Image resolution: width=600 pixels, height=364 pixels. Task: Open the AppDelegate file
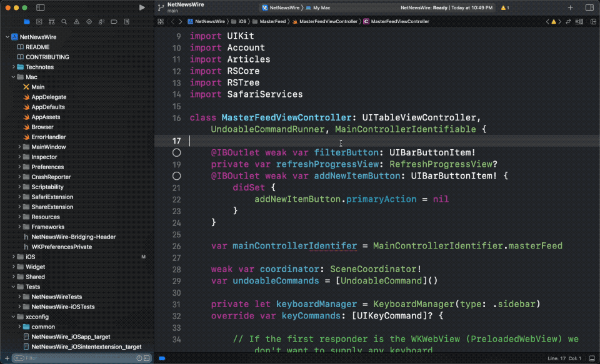(49, 97)
